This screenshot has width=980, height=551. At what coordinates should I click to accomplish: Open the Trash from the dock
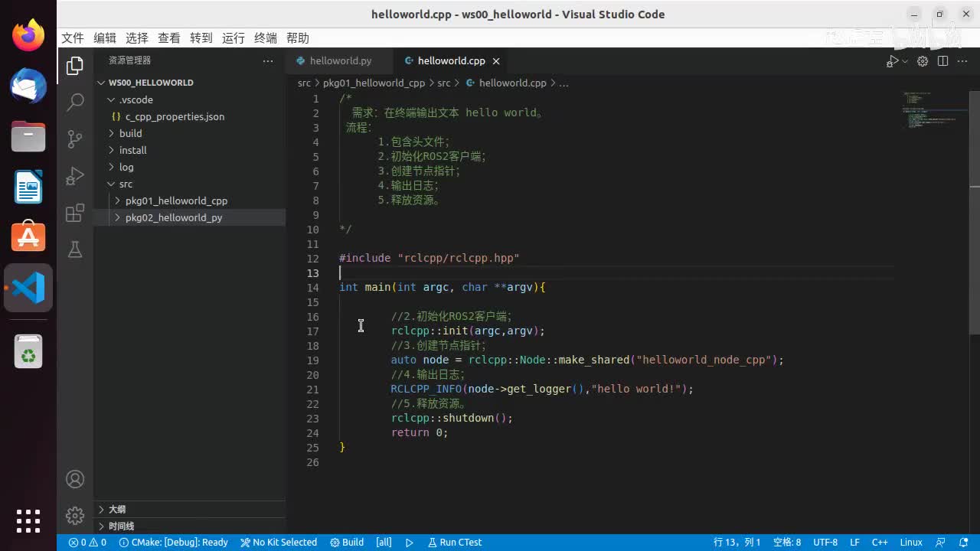point(28,351)
